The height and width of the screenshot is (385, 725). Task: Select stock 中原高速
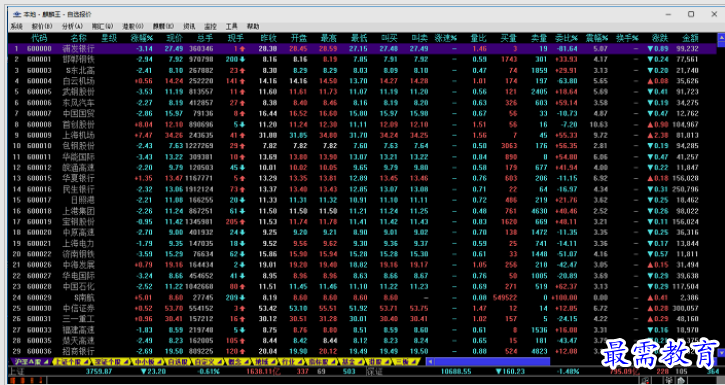[78, 232]
